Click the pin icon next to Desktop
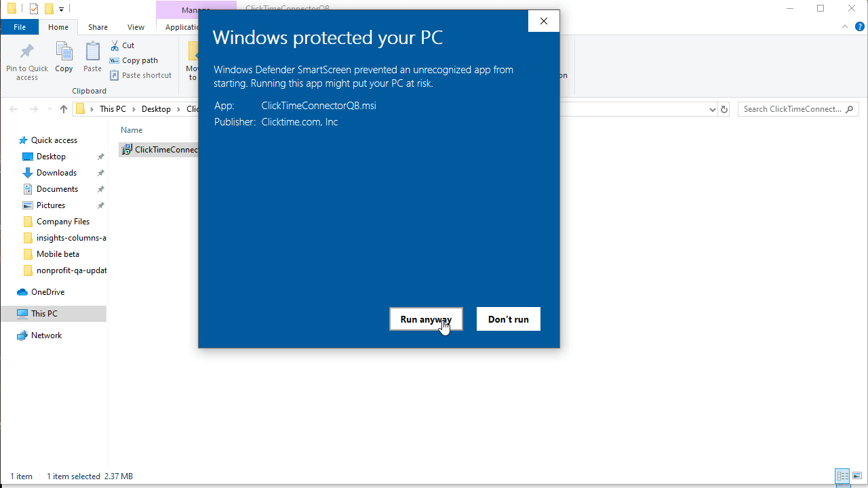This screenshot has width=868, height=488. (x=101, y=157)
